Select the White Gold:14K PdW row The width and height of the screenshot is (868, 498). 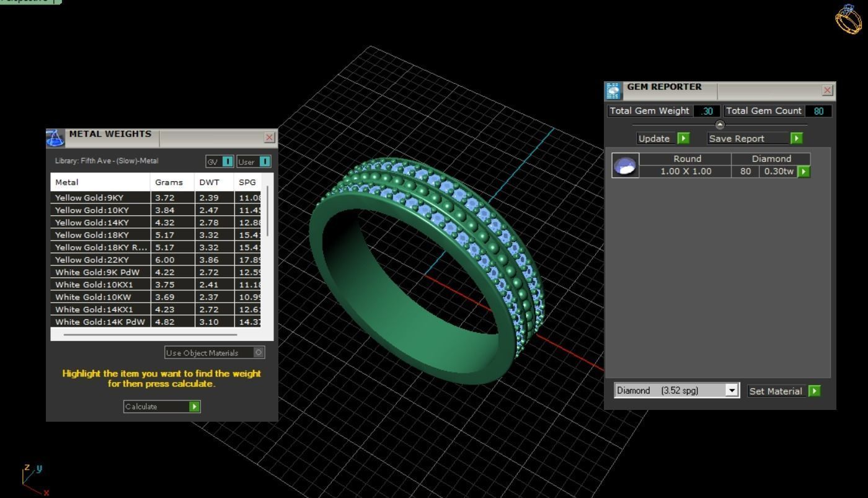click(156, 321)
